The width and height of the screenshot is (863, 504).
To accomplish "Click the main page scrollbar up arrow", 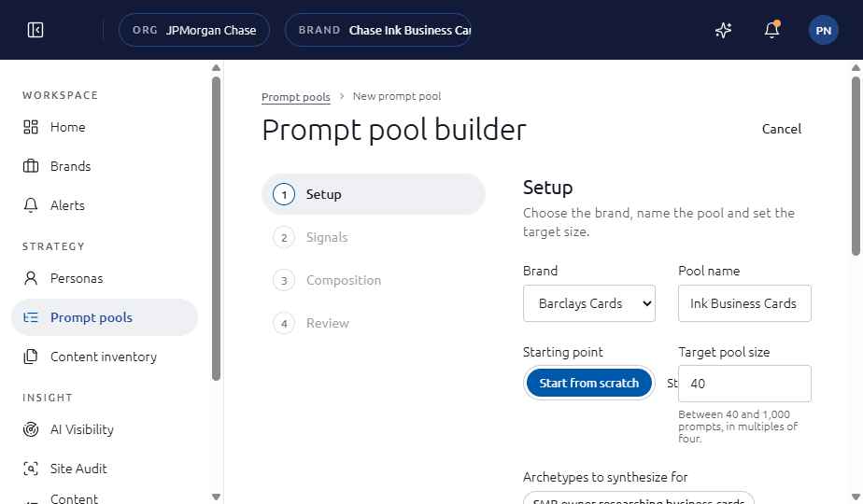I will tap(856, 68).
